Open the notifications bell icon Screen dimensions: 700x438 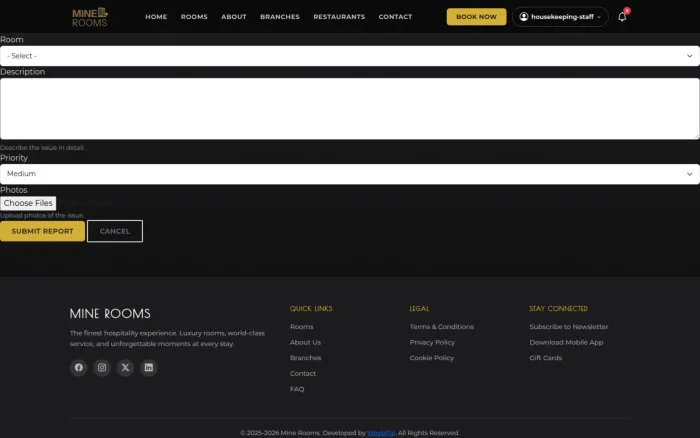pos(622,17)
